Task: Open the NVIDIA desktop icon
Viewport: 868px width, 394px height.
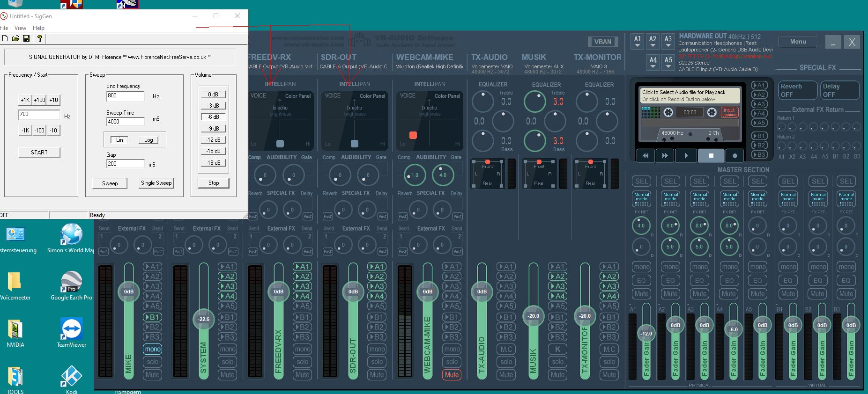Action: 15,334
